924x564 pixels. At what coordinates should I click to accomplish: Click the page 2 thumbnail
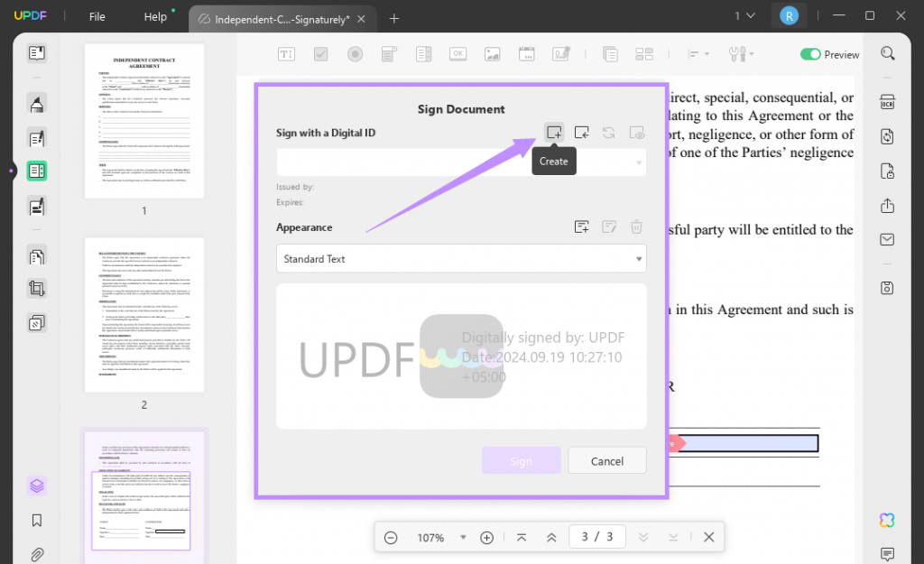[143, 315]
